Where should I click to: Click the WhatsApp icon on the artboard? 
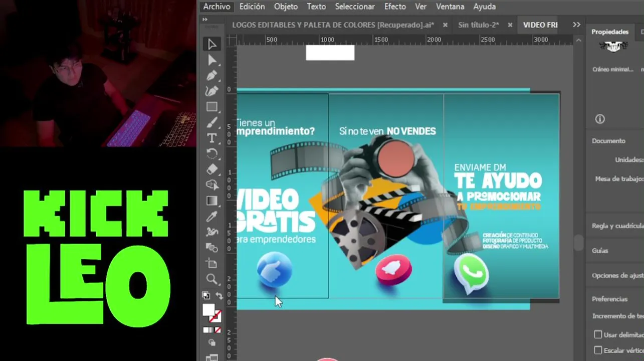471,274
